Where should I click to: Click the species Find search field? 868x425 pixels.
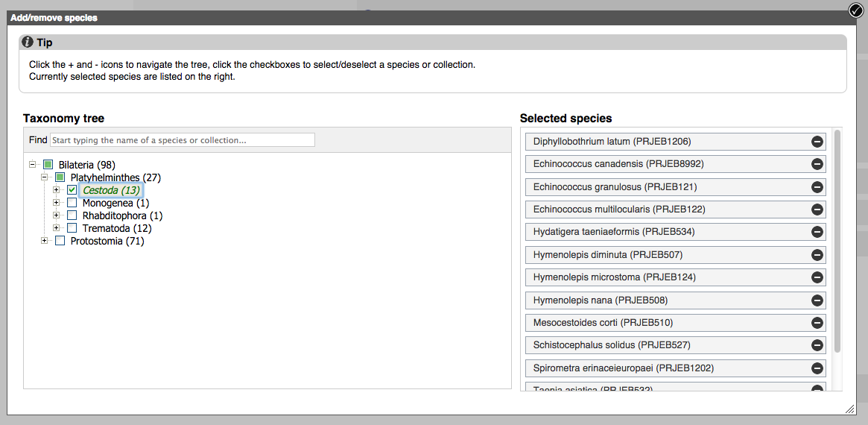click(x=183, y=140)
